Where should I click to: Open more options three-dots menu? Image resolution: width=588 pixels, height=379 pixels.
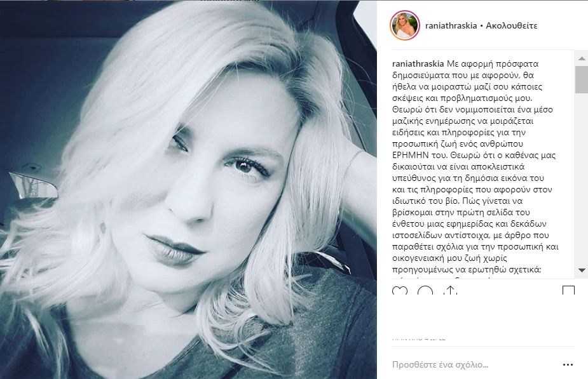568,365
